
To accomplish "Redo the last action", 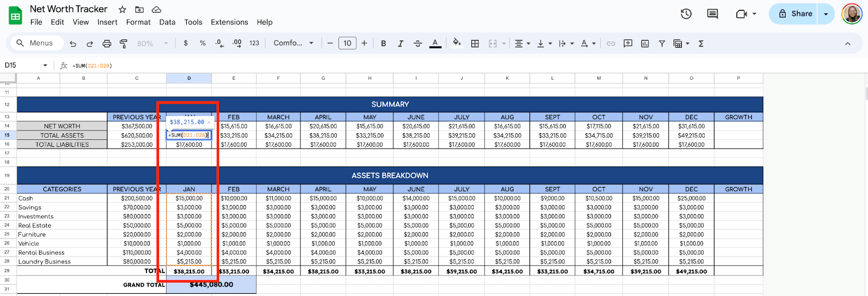I will 90,43.
